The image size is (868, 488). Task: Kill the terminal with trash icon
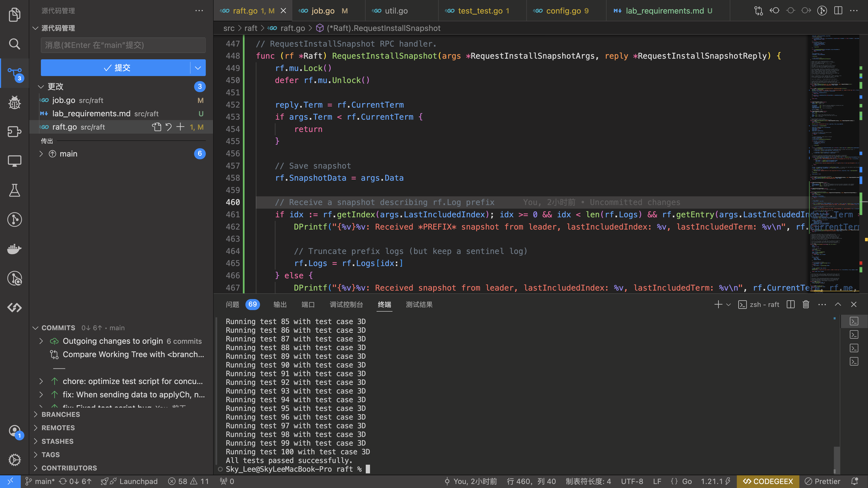tap(806, 304)
